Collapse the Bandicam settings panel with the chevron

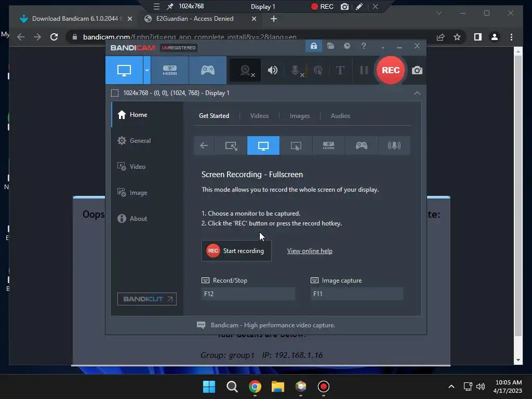(x=417, y=93)
